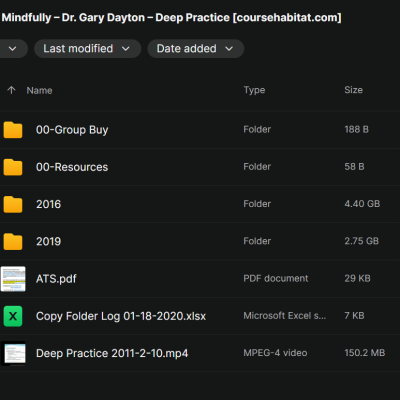Image resolution: width=400 pixels, height=400 pixels.
Task: Select Copy Folder Log 01-18-2020.xlsx file name
Action: tap(121, 316)
